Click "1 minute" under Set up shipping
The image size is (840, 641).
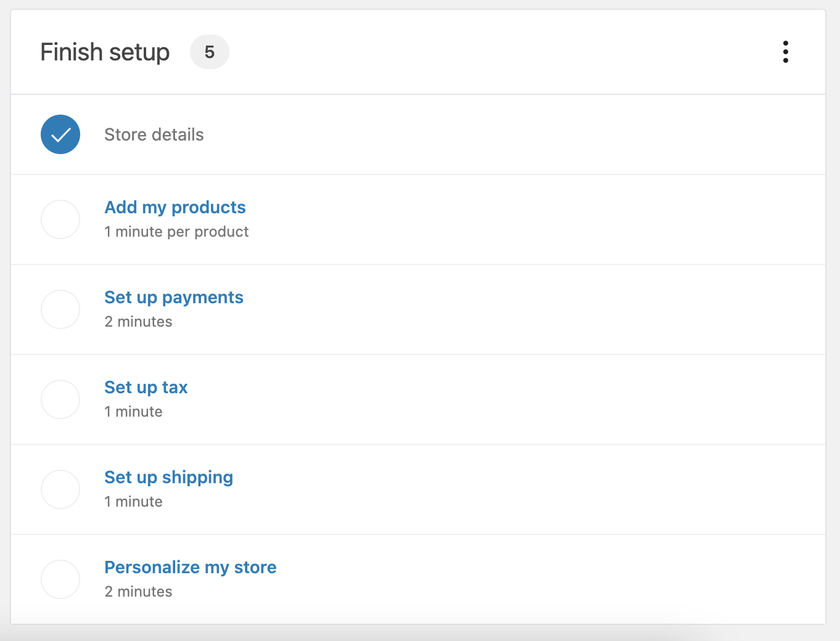pos(134,502)
